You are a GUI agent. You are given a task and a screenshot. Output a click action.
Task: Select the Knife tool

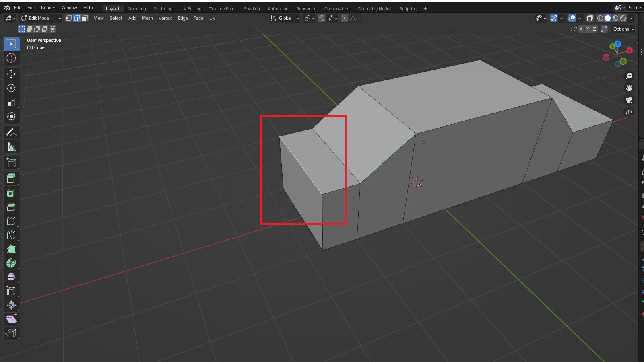[11, 235]
